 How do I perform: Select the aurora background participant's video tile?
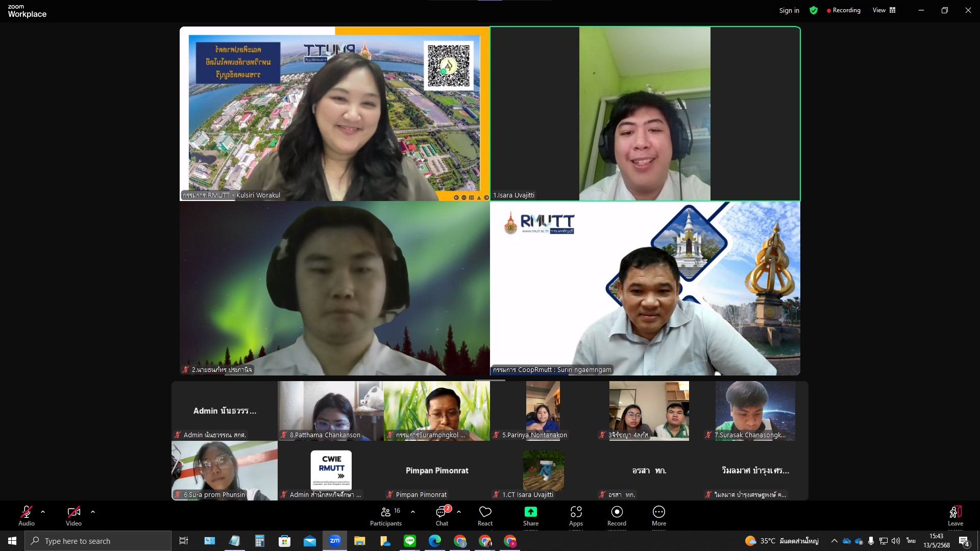point(334,288)
